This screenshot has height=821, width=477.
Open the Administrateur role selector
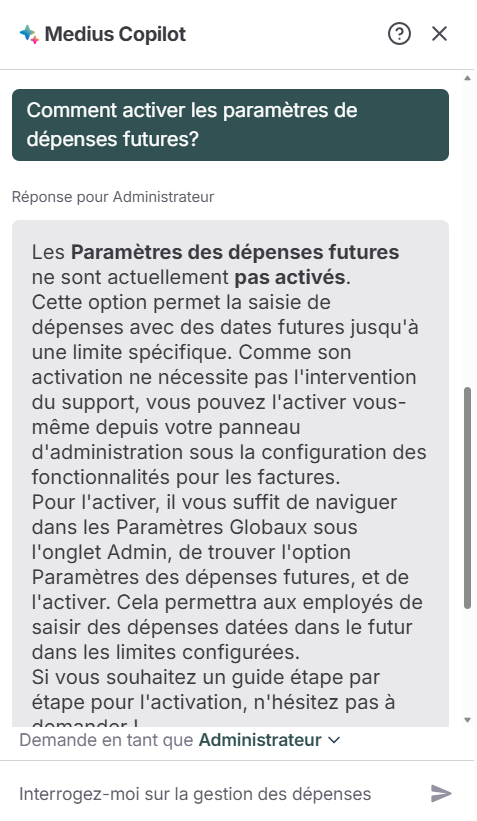point(270,740)
